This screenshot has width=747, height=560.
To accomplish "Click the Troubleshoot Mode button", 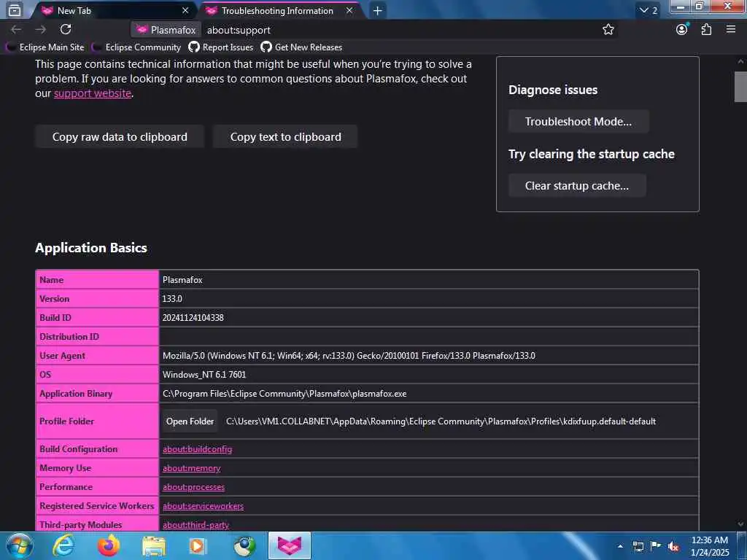I will [578, 122].
